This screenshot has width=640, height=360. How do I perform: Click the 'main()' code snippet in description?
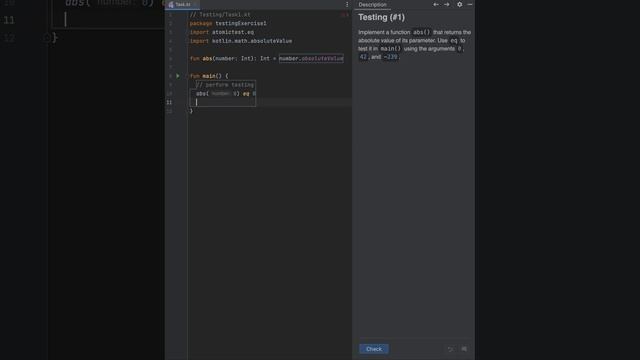tap(391, 49)
